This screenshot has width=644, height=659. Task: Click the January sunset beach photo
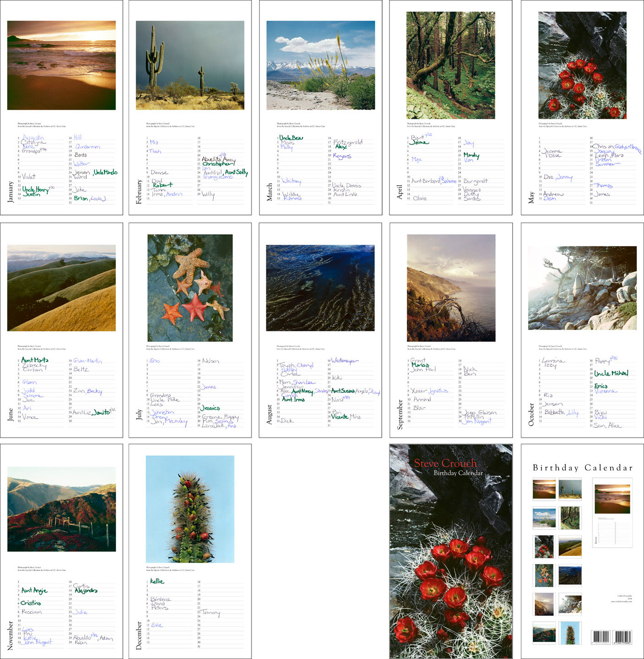[61, 65]
